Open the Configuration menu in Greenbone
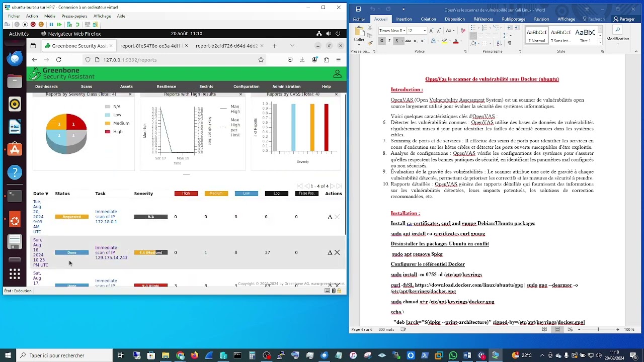Image resolution: width=644 pixels, height=362 pixels. point(247,86)
